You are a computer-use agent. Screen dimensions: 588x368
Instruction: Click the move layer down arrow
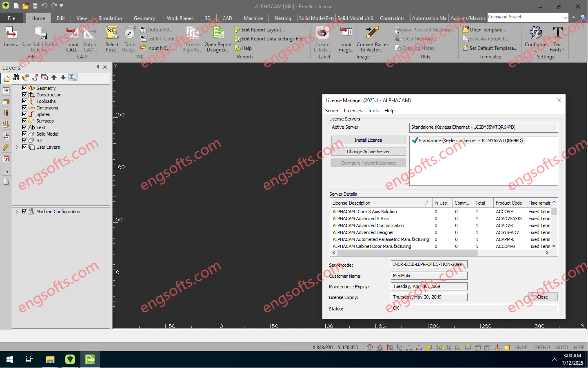63,77
